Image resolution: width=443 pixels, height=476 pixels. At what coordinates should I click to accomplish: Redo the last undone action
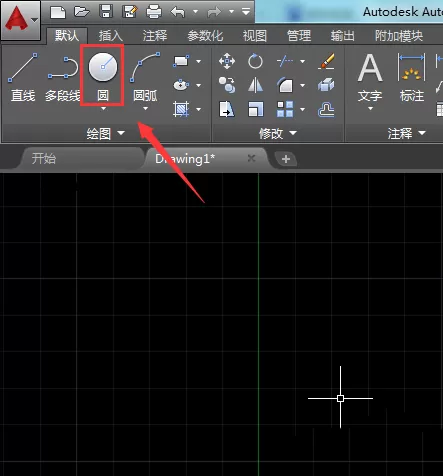pyautogui.click(x=214, y=12)
